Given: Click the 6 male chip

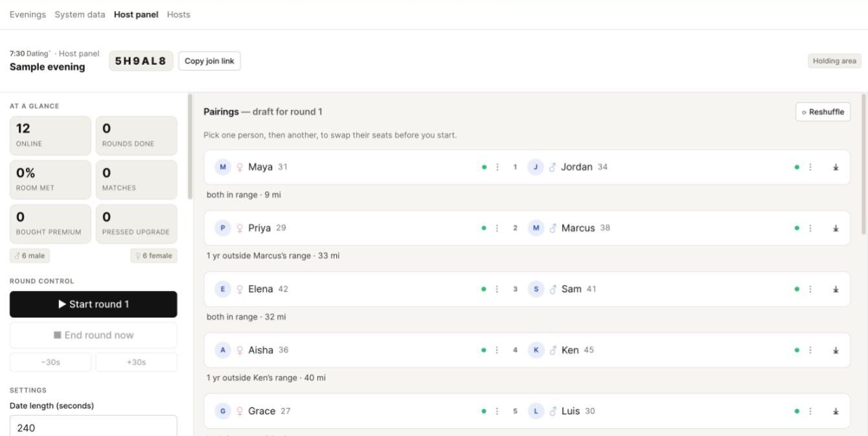Looking at the screenshot, I should point(30,256).
